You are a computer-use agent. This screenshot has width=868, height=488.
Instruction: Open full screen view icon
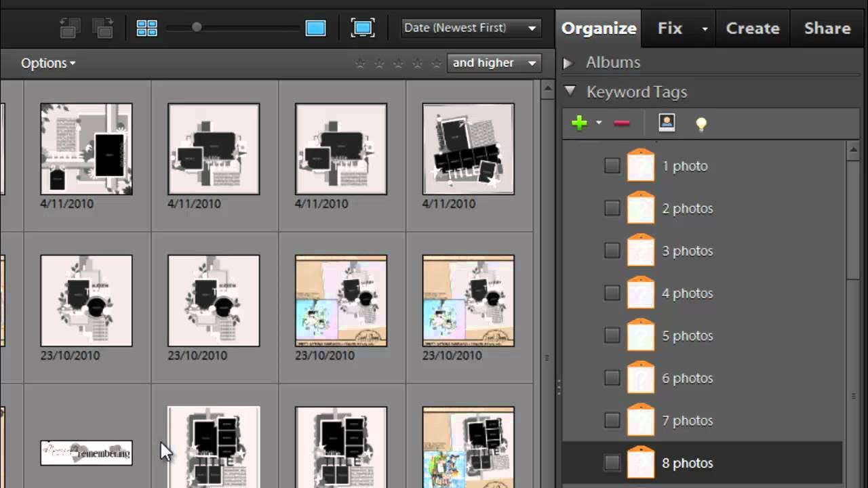[x=363, y=28]
